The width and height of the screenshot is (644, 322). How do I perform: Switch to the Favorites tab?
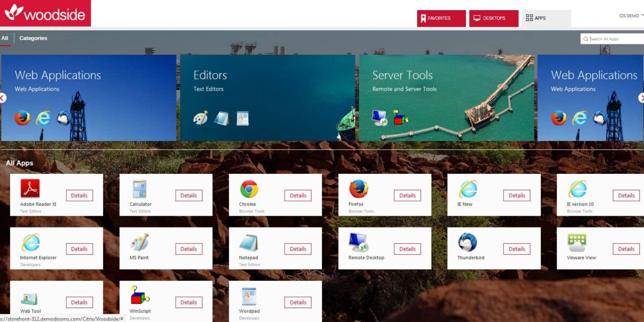(x=441, y=18)
